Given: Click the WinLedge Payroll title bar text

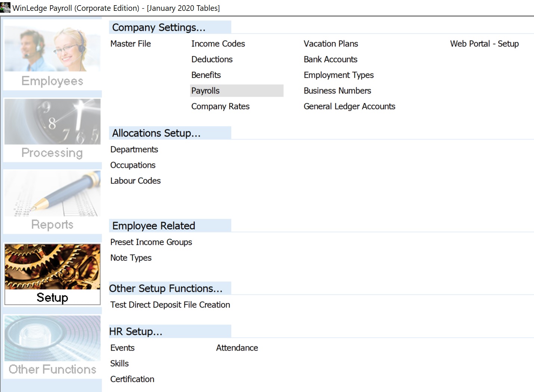Looking at the screenshot, I should pos(116,8).
